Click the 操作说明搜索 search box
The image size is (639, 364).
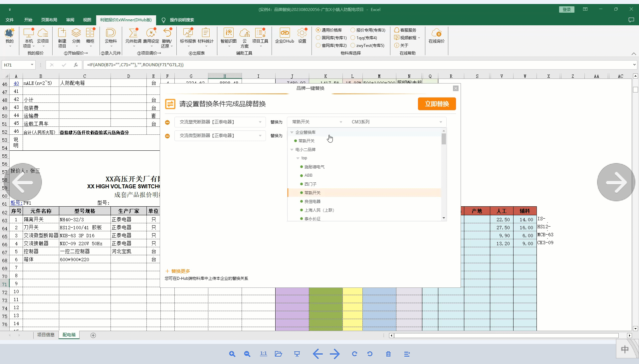click(x=182, y=20)
